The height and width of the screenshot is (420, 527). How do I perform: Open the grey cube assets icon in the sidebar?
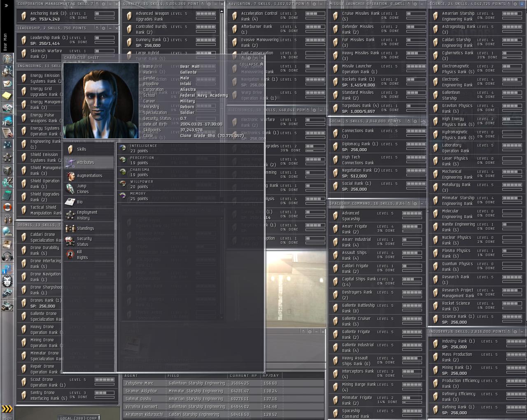[7, 170]
